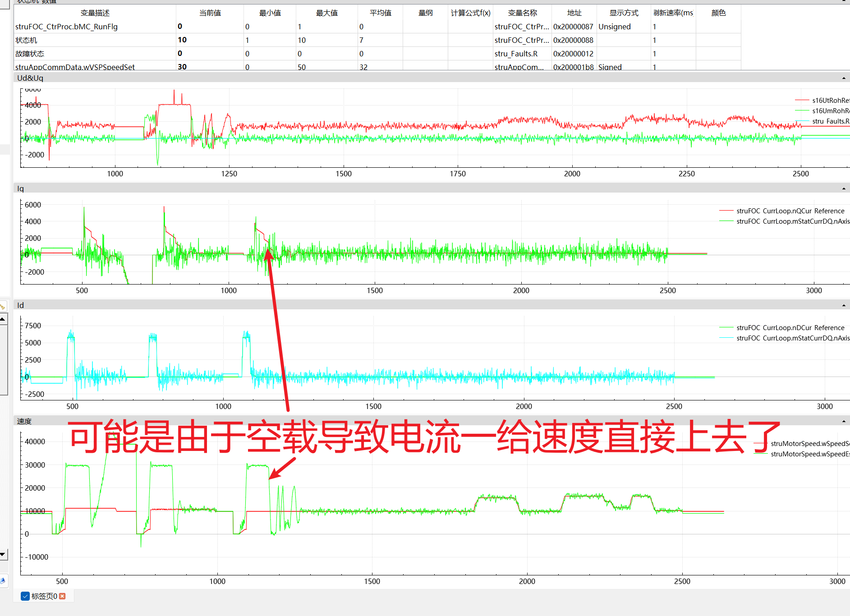Click the 量纲 column header

click(x=425, y=13)
